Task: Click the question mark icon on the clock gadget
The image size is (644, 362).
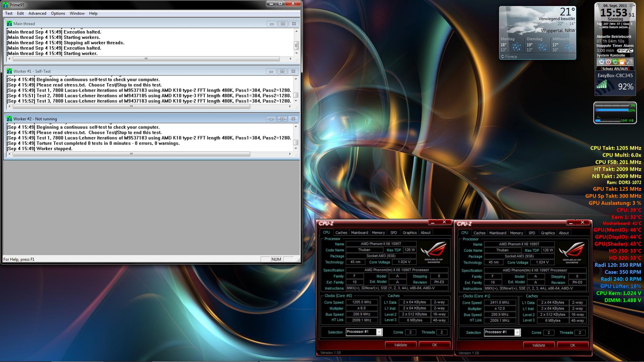Action: coord(598,5)
